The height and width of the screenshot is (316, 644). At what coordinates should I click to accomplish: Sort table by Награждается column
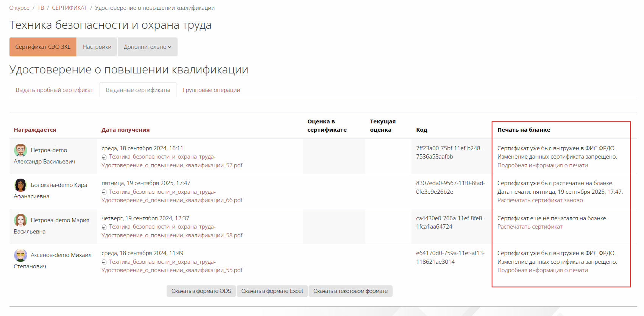point(35,130)
